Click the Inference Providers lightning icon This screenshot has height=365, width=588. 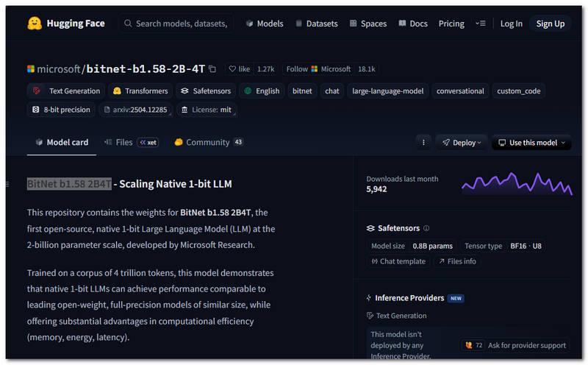369,298
